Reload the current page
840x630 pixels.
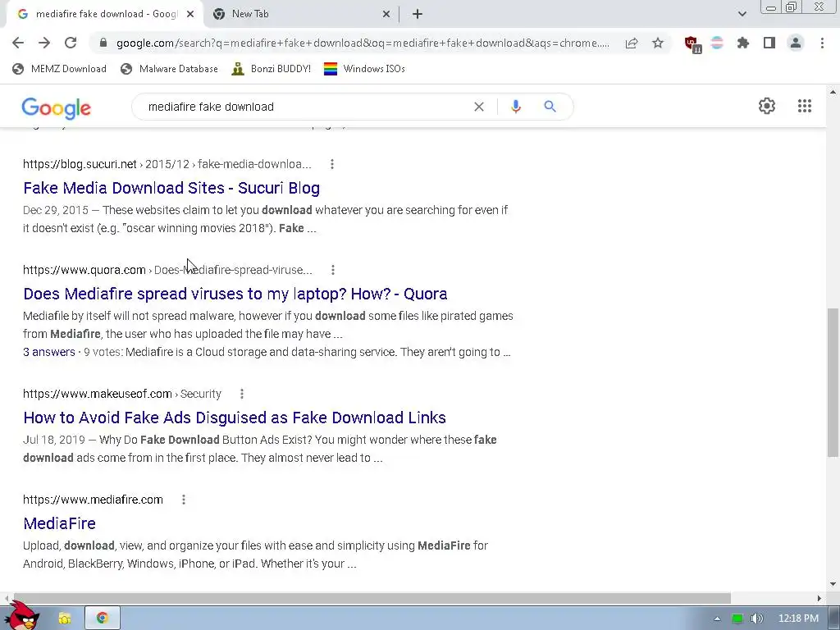(71, 43)
